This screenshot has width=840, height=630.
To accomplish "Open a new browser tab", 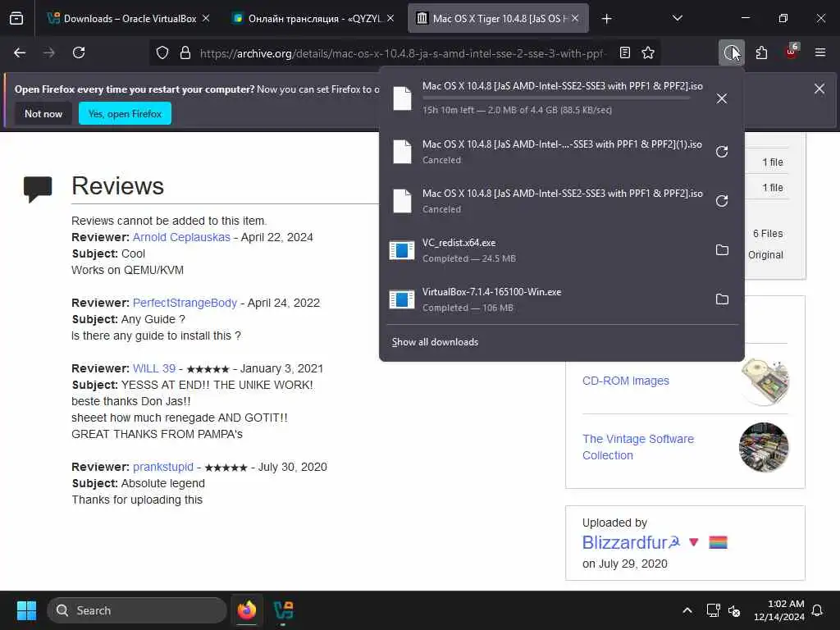I will coord(606,19).
